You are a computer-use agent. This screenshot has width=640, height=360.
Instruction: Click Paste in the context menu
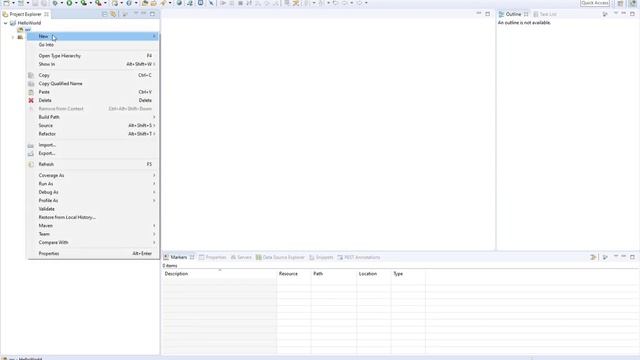click(x=93, y=92)
